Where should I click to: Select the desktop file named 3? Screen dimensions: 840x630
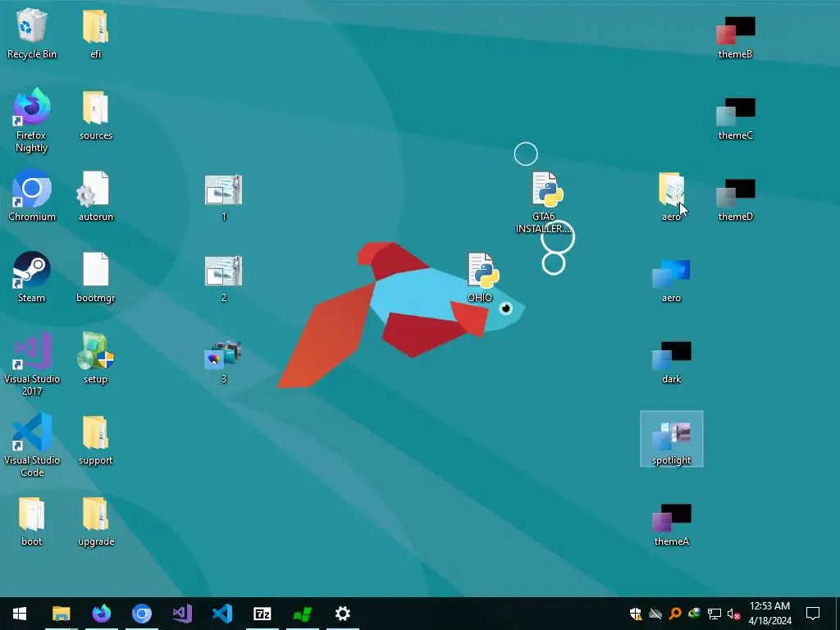(x=223, y=362)
